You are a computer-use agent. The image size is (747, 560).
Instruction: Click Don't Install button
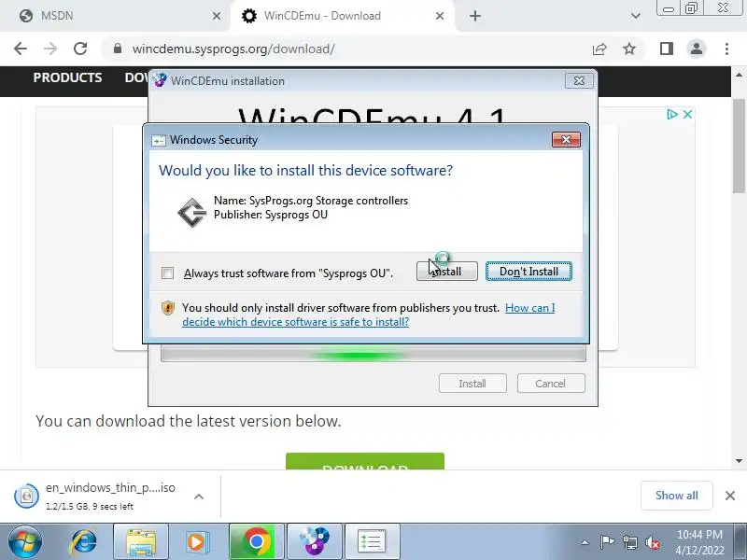(x=529, y=272)
